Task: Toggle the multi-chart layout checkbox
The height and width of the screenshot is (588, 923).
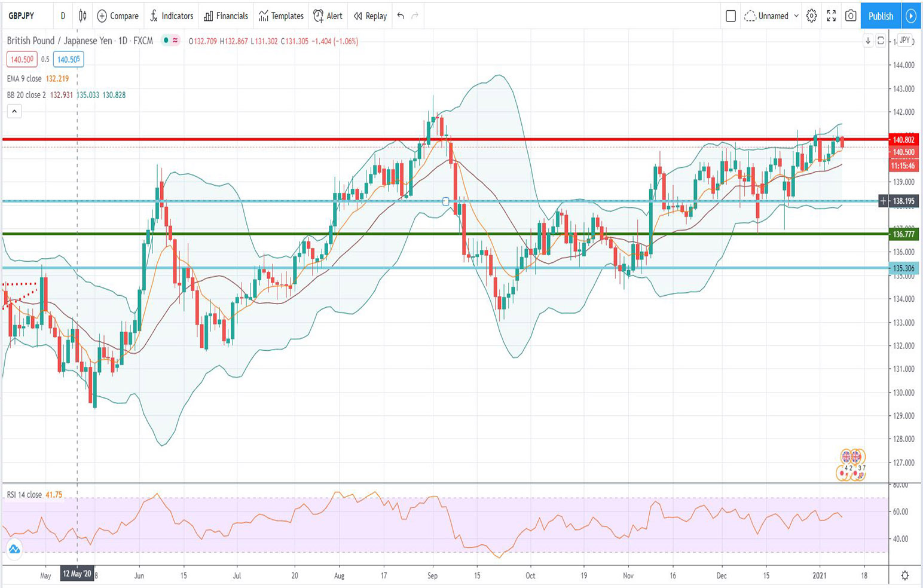Action: click(731, 16)
